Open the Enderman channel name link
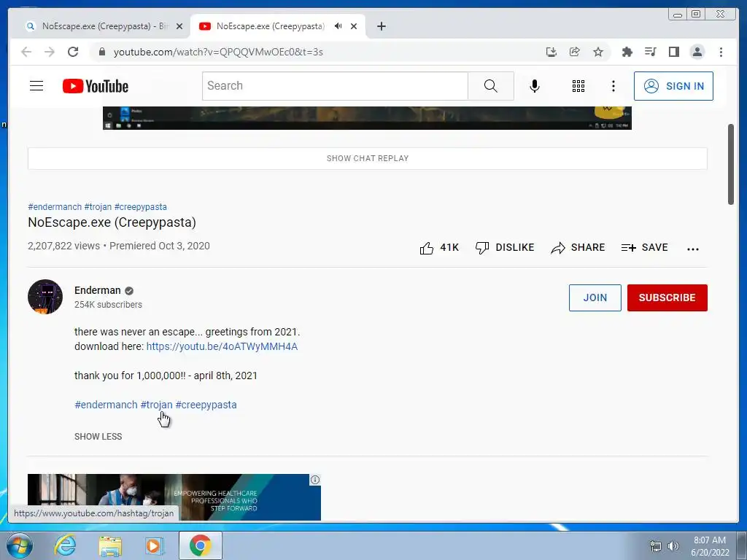Viewport: 747px width, 560px height. [x=98, y=290]
